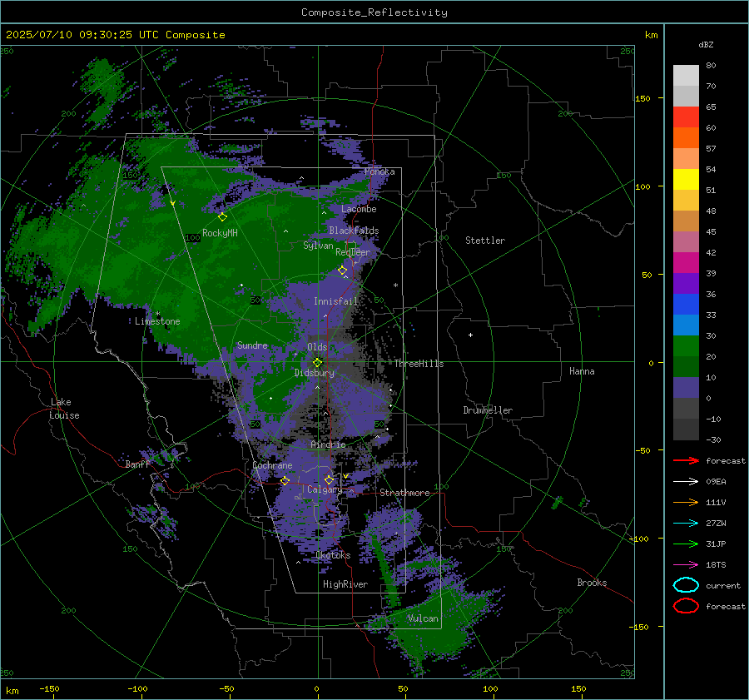Screen dimensions: 749x700
Task: Click the Limestone label
Action: pyautogui.click(x=157, y=321)
